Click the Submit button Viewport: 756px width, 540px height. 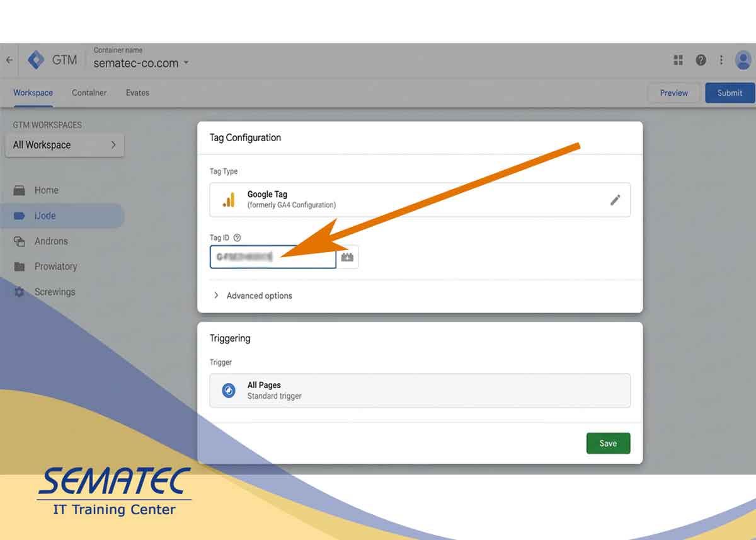click(x=730, y=93)
